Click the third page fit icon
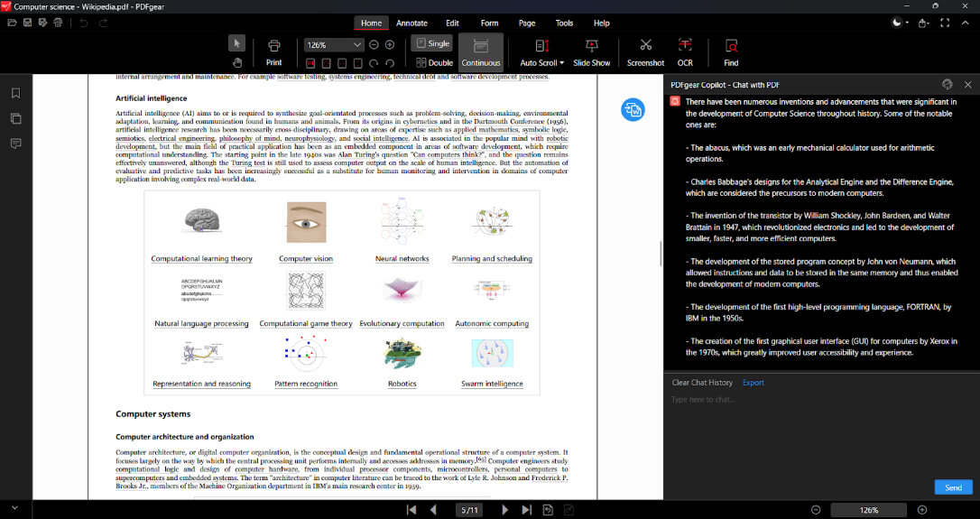Viewport: 980px width, 519px height. click(x=342, y=63)
